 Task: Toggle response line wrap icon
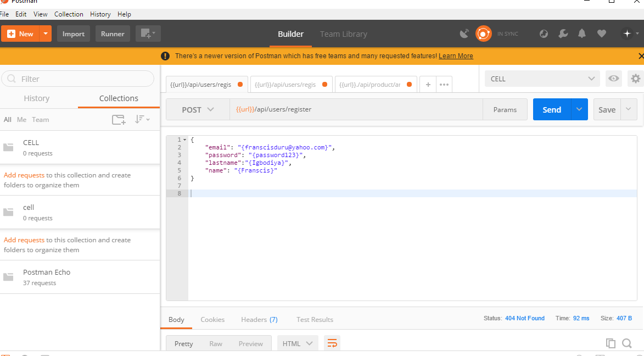(332, 343)
